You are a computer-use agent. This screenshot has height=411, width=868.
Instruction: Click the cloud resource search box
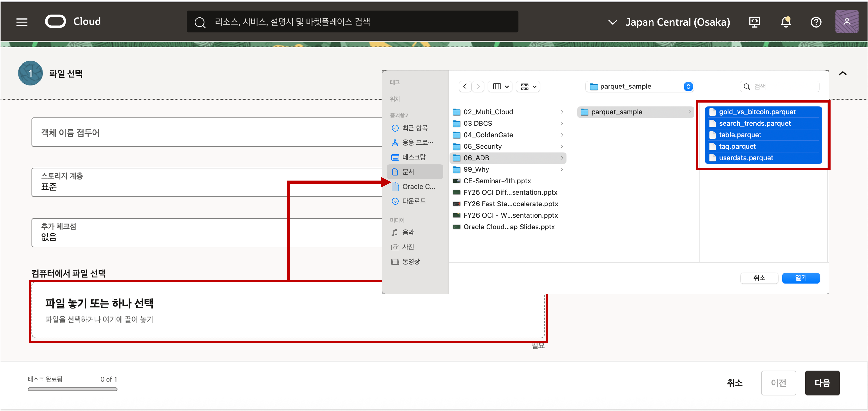coord(352,22)
